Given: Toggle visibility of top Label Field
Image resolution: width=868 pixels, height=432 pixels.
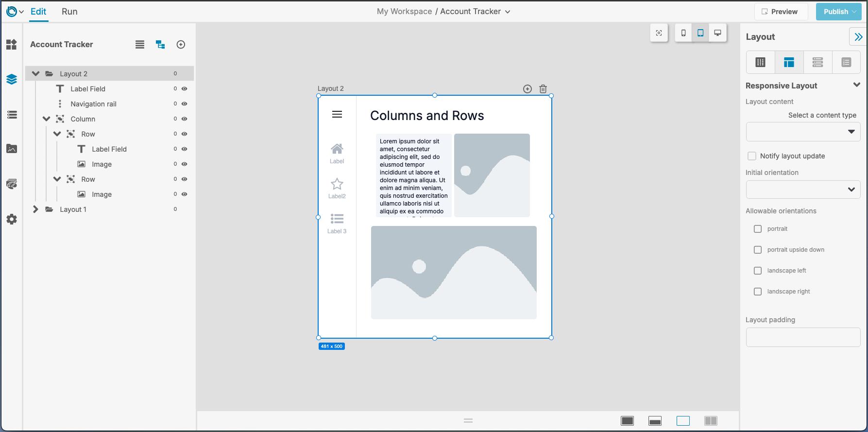Looking at the screenshot, I should pyautogui.click(x=185, y=89).
